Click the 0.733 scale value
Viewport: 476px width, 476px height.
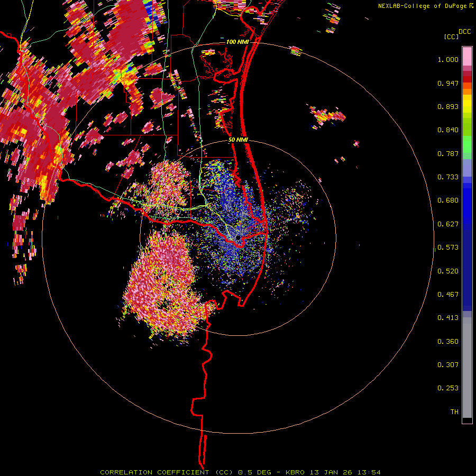[448, 177]
